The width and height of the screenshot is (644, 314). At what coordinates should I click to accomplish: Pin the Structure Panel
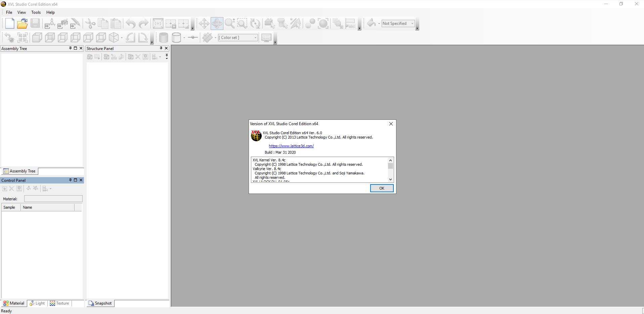click(x=161, y=48)
